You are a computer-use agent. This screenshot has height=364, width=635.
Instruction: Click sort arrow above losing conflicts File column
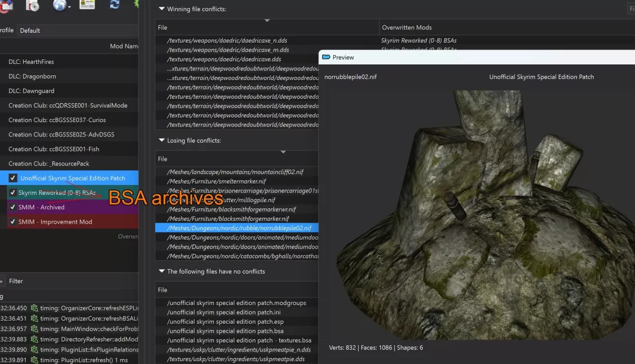283,152
